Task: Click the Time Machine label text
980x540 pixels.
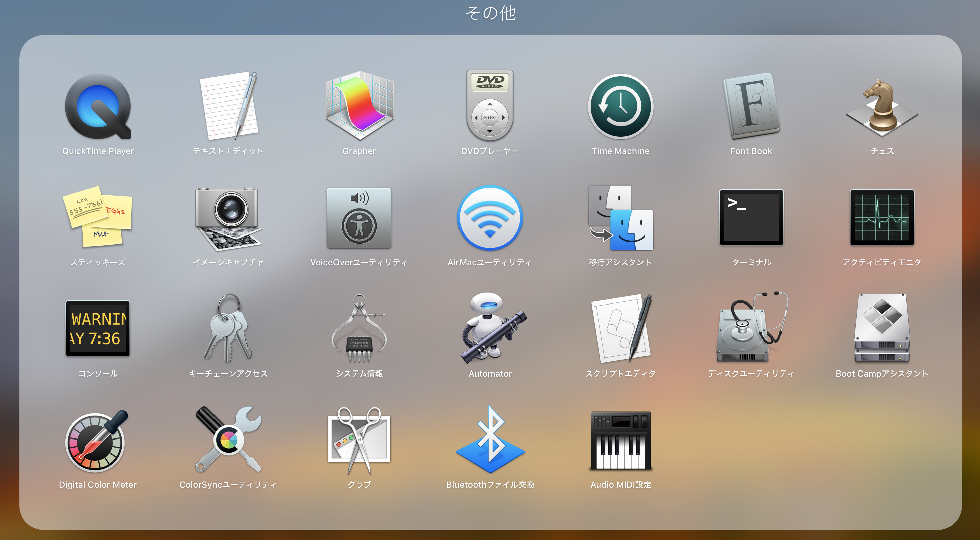Action: (x=620, y=151)
